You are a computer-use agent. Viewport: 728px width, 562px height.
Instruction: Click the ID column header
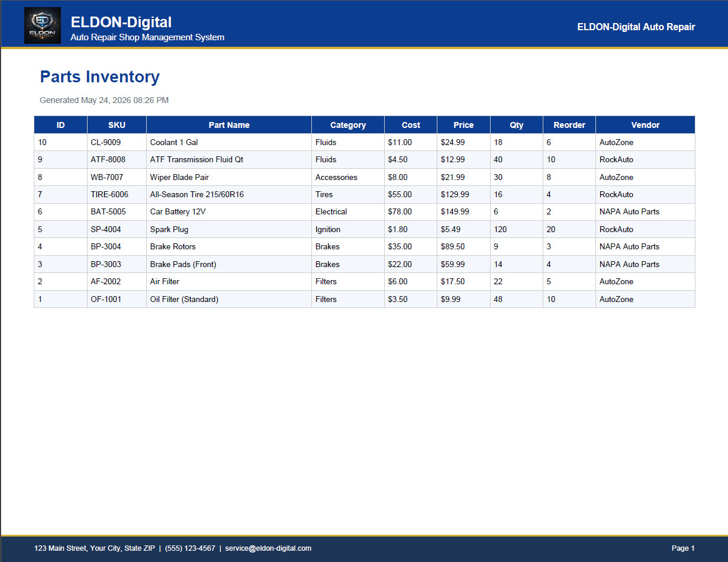click(x=61, y=125)
